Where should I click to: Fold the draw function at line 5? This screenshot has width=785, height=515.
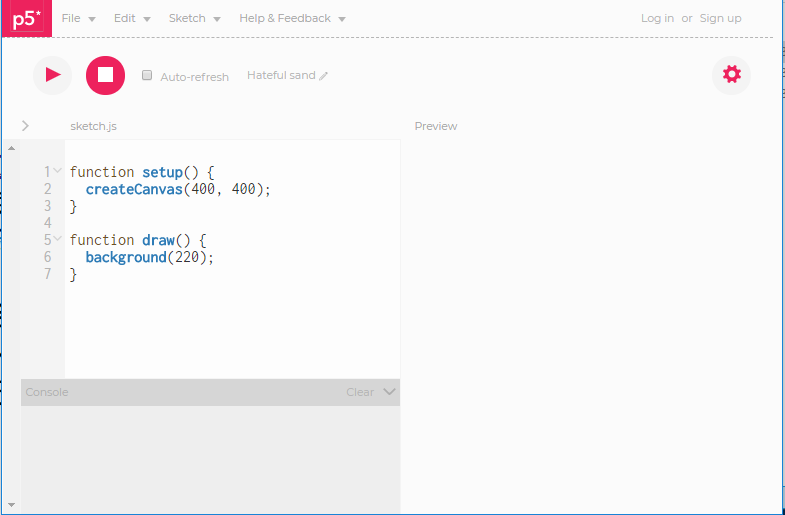pyautogui.click(x=58, y=239)
